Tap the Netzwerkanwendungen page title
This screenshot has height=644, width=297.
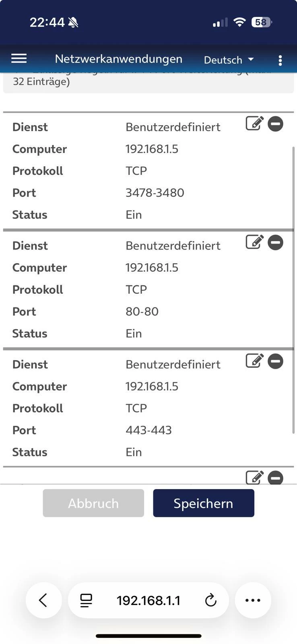point(119,59)
